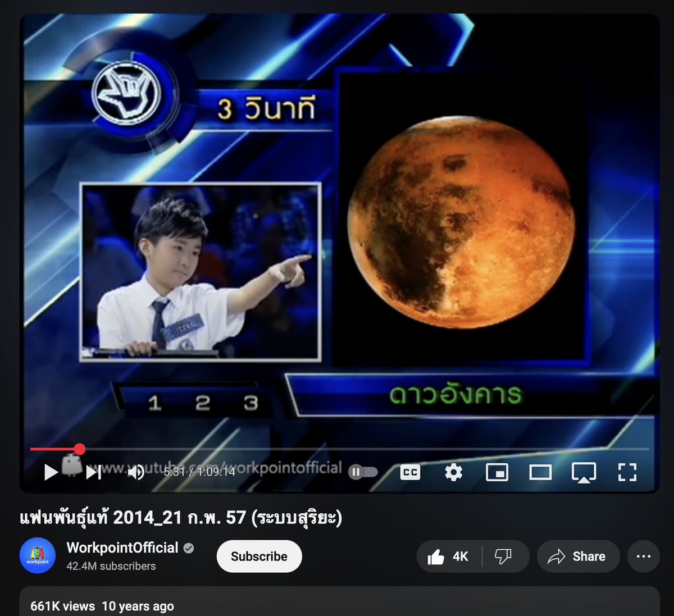Enter Theater mode
The height and width of the screenshot is (616, 674).
(x=540, y=472)
